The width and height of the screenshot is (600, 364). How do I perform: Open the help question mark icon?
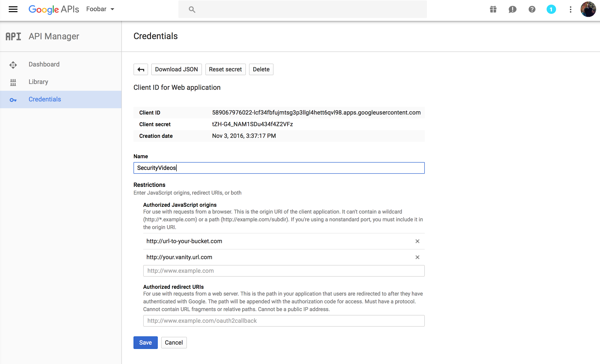pos(532,9)
